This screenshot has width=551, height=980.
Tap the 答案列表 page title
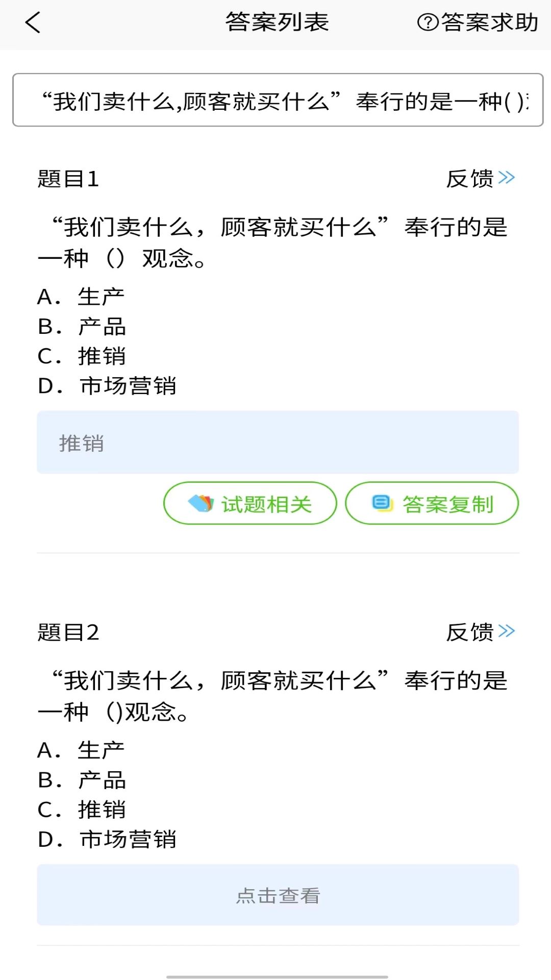pos(277,22)
